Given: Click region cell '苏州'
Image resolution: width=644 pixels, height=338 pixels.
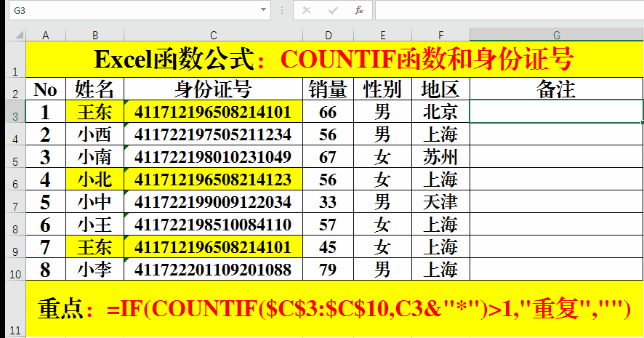Looking at the screenshot, I should [440, 156].
